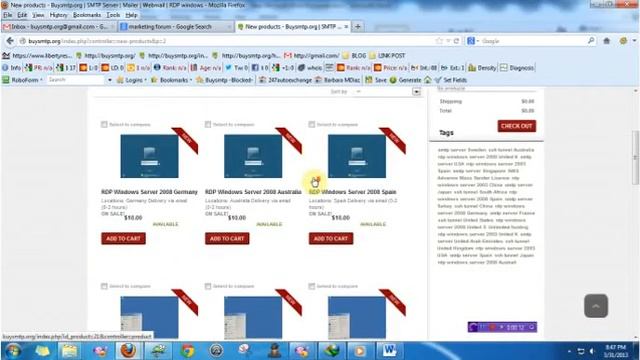Open Germany server product thumbnail

point(149,156)
